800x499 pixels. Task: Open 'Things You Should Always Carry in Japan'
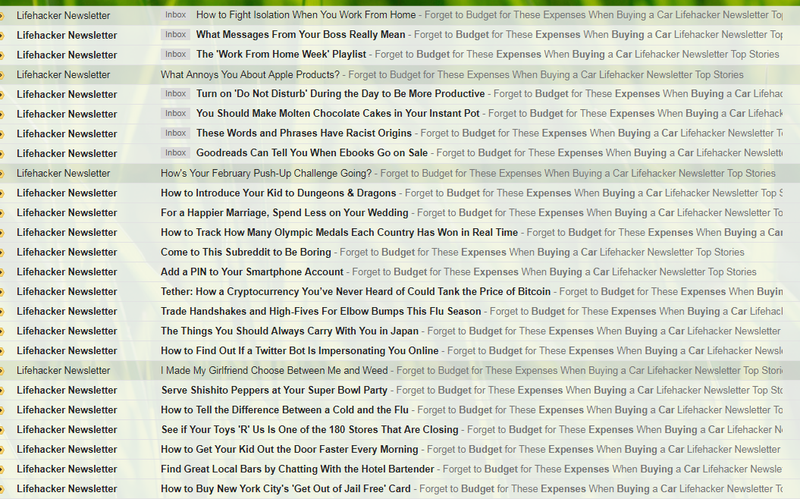click(x=290, y=331)
